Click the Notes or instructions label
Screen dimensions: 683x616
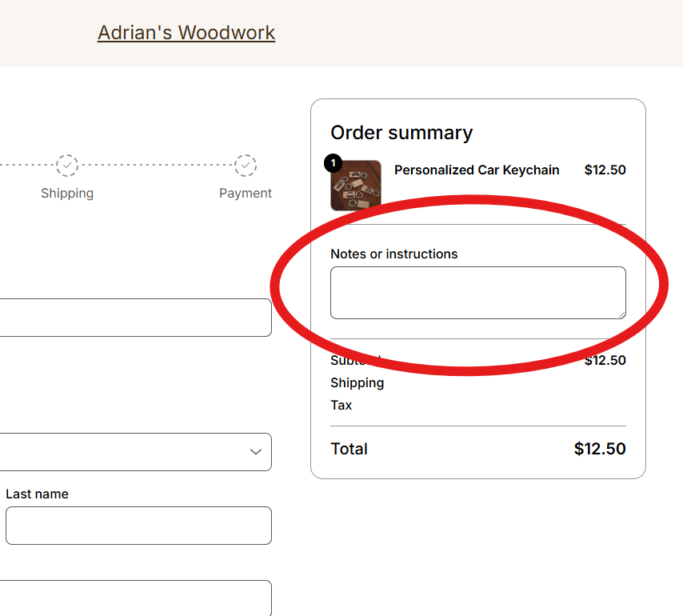pos(394,254)
